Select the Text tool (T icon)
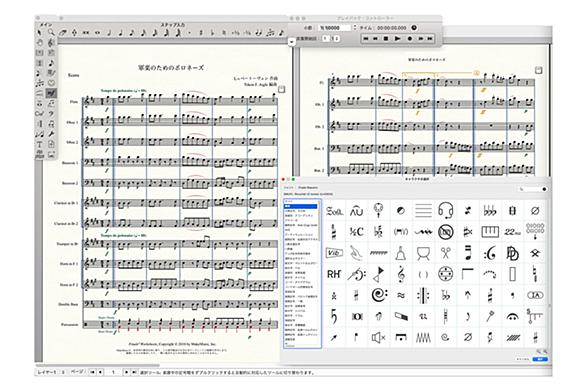The image size is (586, 389). click(x=39, y=144)
